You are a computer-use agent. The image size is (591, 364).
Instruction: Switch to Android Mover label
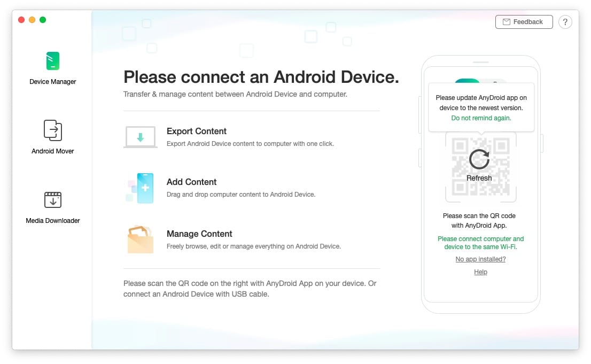click(53, 151)
